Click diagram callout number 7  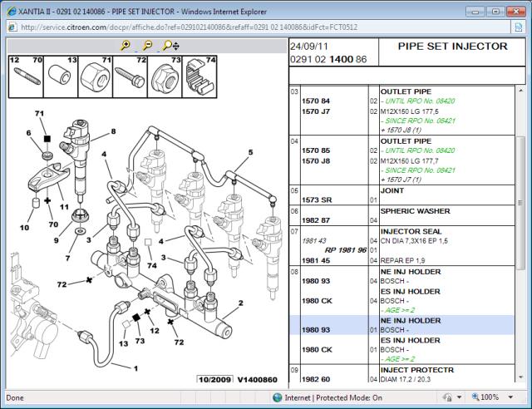click(67, 259)
